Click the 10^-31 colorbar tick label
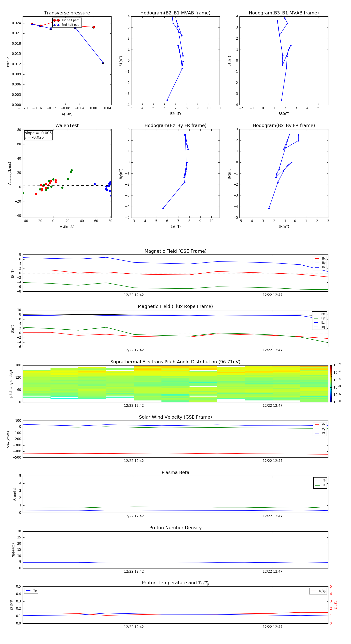The image size is (351, 644). pyautogui.click(x=337, y=402)
